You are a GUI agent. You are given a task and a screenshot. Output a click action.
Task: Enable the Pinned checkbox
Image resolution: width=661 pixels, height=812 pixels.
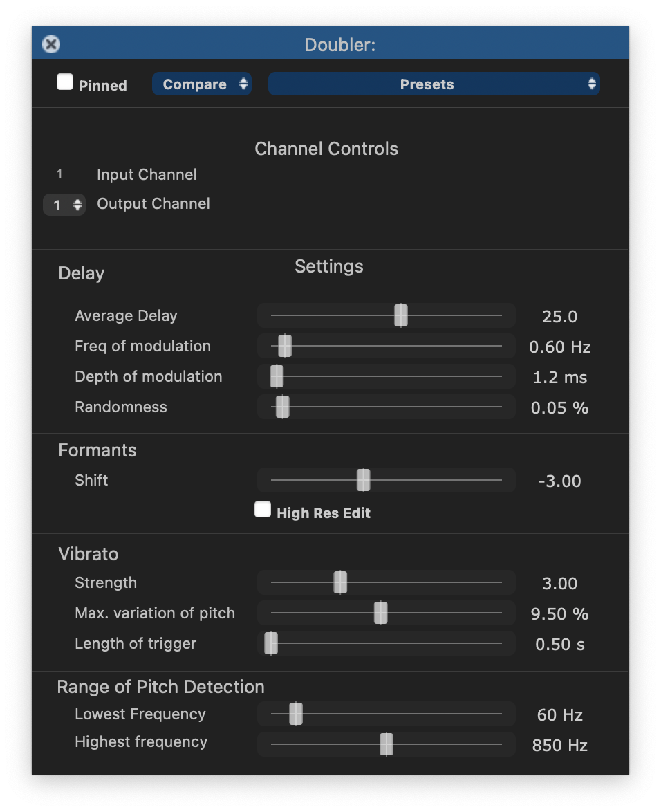click(x=65, y=83)
